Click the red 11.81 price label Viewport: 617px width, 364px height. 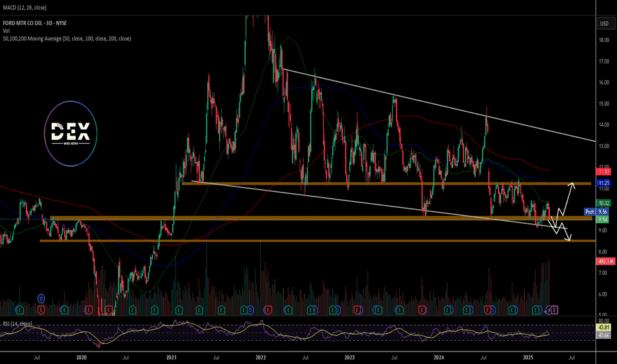(x=604, y=171)
